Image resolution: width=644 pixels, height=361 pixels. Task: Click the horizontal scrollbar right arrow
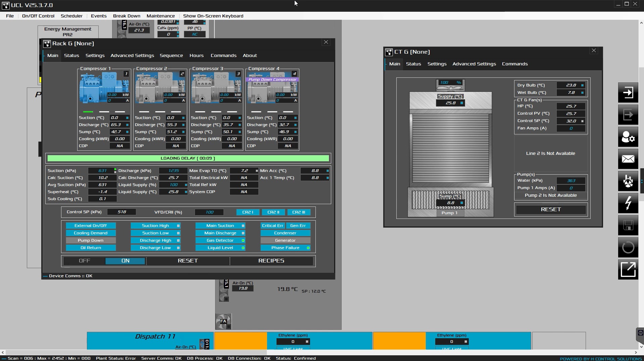636,352
